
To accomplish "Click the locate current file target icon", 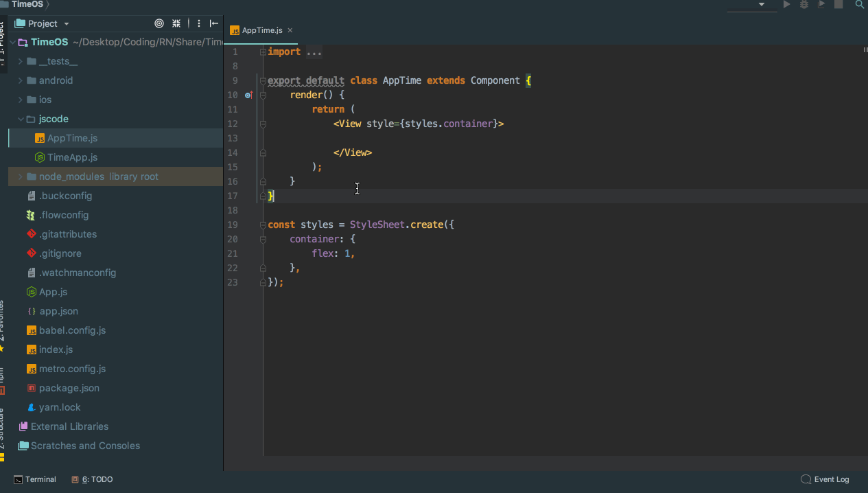I will point(159,23).
